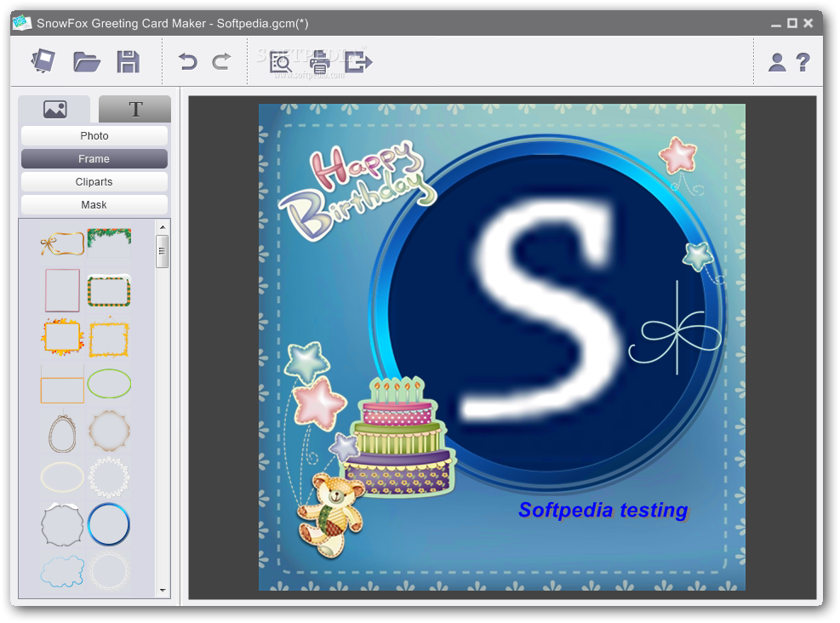Choose the Christmas holly frame thumbnail
840x623 pixels.
point(109,242)
